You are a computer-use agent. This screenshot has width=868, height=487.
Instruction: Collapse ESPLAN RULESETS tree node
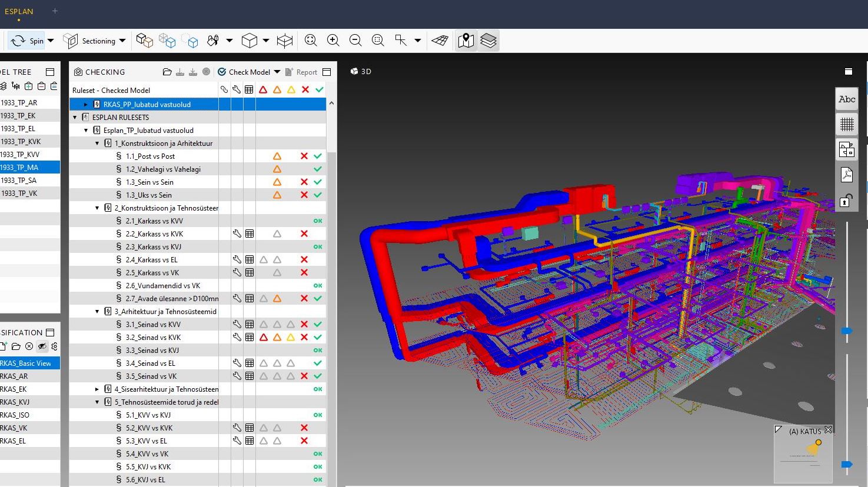(x=75, y=118)
